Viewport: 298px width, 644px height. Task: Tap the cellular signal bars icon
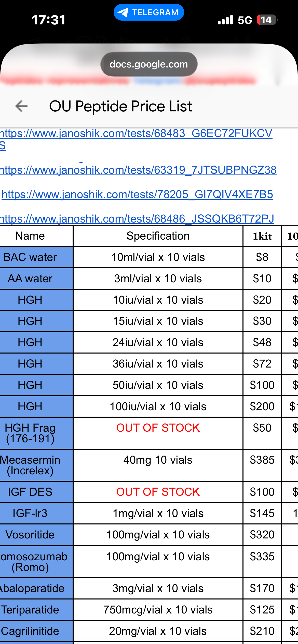tap(225, 20)
